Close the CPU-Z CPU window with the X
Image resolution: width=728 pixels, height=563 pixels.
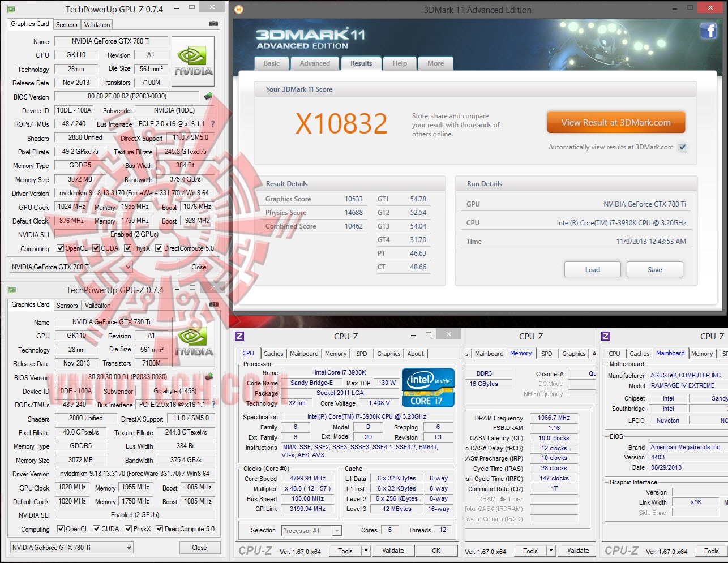[x=449, y=334]
